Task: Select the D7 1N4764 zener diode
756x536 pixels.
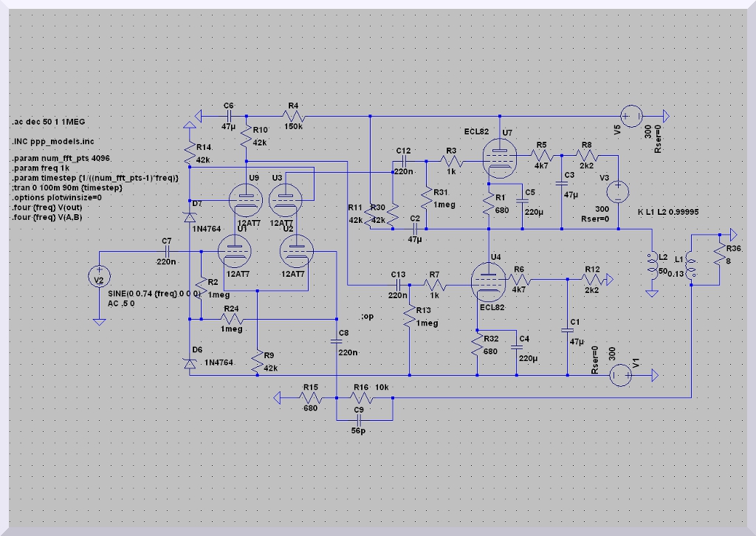Action: [x=190, y=216]
